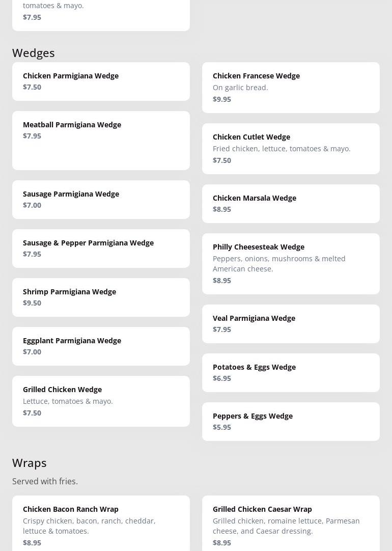
Task: Click the Chicken Cutlet Wedge item
Action: pos(291,148)
